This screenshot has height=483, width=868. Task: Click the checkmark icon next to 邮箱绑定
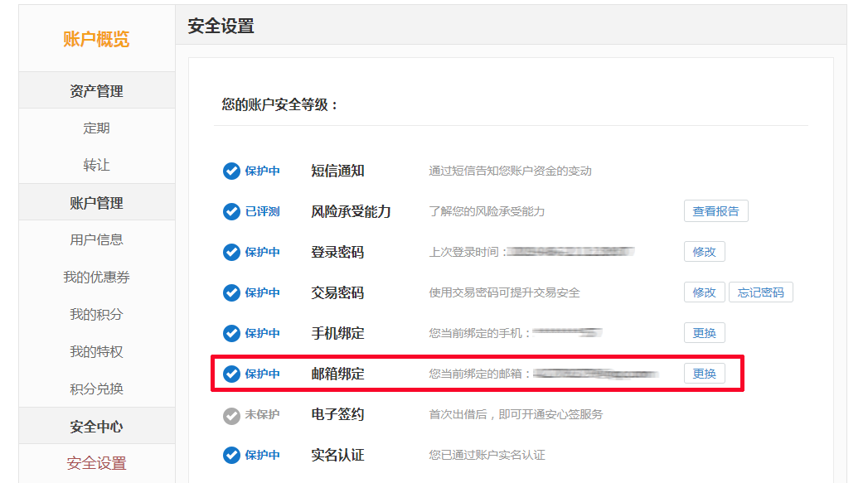(231, 374)
